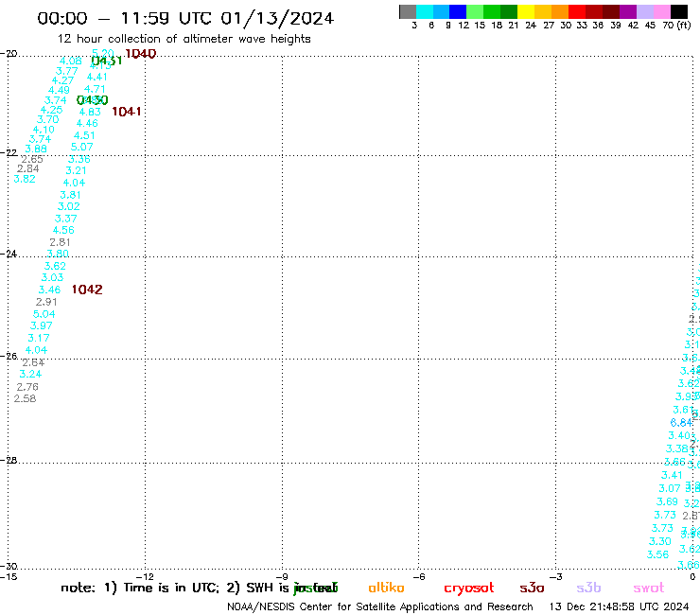Click the wave height value 3.82
Screen dimensions: 700x615
tap(25, 179)
